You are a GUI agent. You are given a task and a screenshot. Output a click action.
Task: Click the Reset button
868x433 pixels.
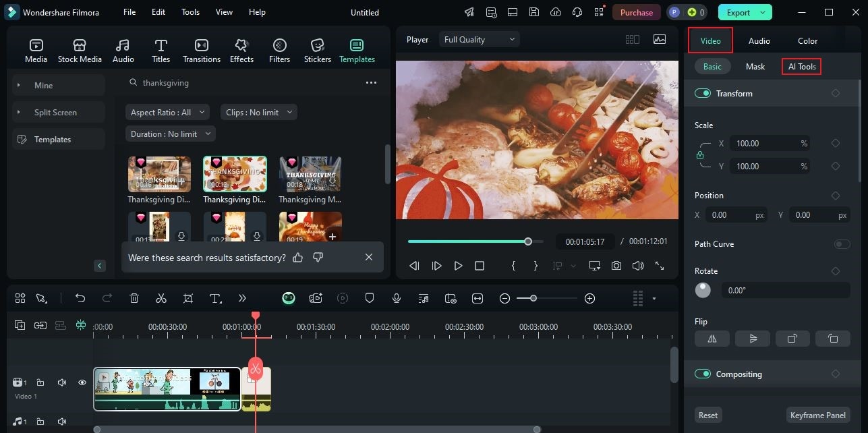click(708, 415)
